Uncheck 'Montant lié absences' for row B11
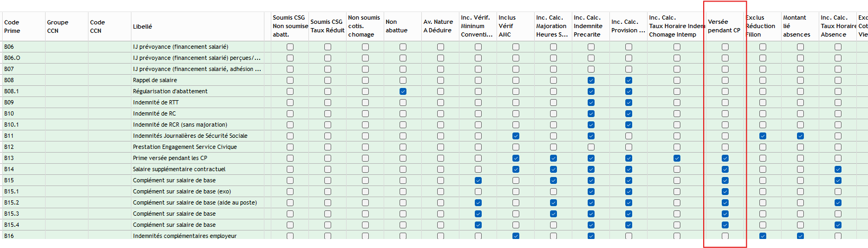The image size is (868, 248). (x=800, y=136)
